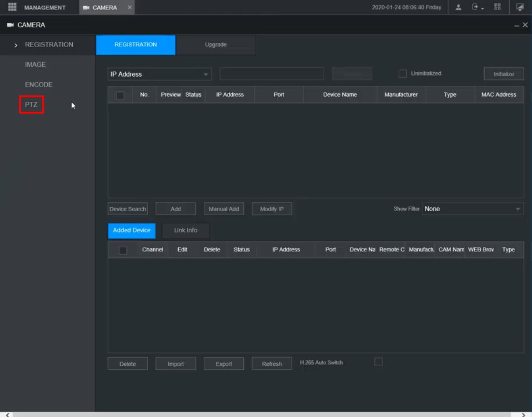The image size is (532, 417).
Task: Open the QR code icon
Action: [497, 7]
